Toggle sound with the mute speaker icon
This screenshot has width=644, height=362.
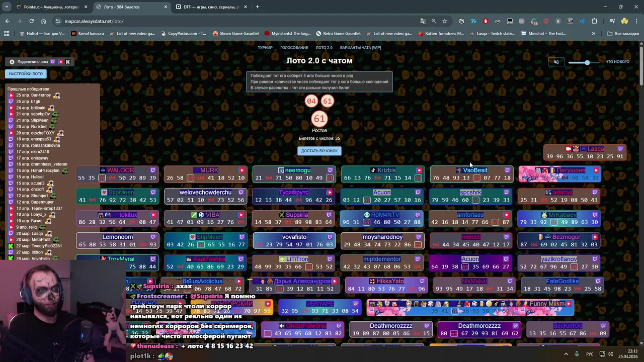pyautogui.click(x=556, y=62)
